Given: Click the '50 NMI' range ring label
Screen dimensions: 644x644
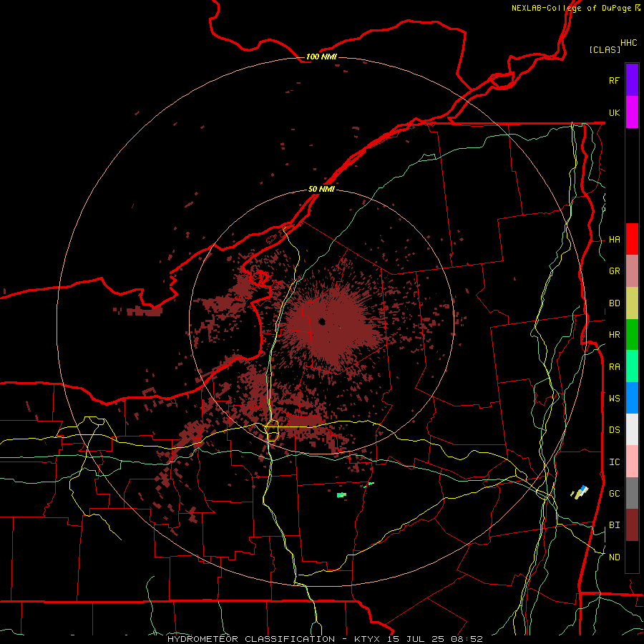Looking at the screenshot, I should 321,189.
